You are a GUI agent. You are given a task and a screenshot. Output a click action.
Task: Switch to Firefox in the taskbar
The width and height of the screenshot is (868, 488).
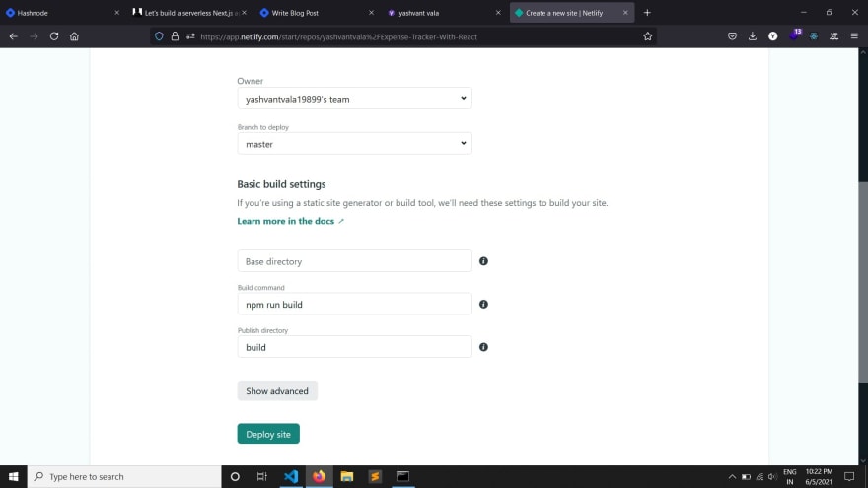click(319, 476)
